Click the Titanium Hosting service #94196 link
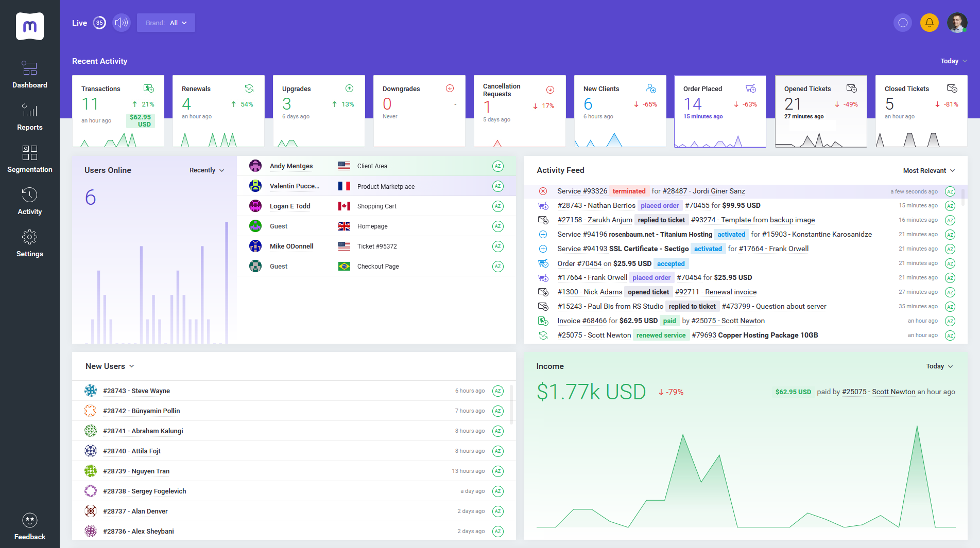Screen dimensions: 980x548 [x=634, y=235]
